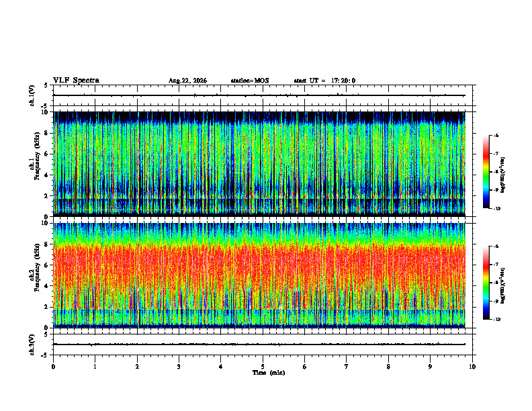This screenshot has width=532, height=411.
Task: Click the ch.1 Frequency (kHz) axis label
Action: tap(35, 164)
